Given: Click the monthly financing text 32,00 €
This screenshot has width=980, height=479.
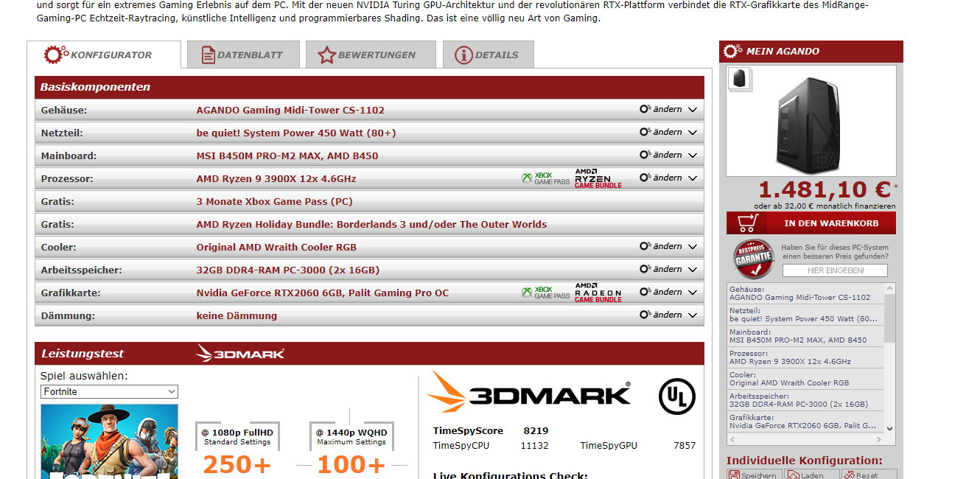Looking at the screenshot, I should click(825, 206).
